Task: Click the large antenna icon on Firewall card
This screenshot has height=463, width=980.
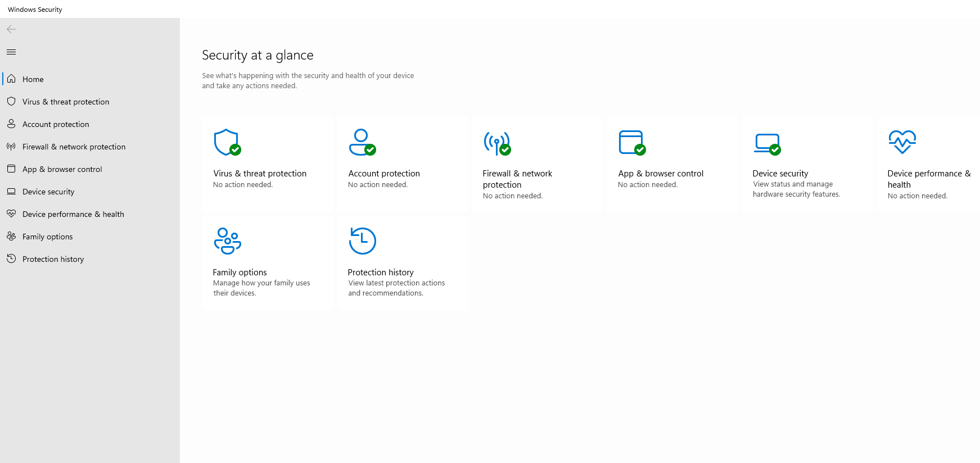Action: pyautogui.click(x=497, y=143)
